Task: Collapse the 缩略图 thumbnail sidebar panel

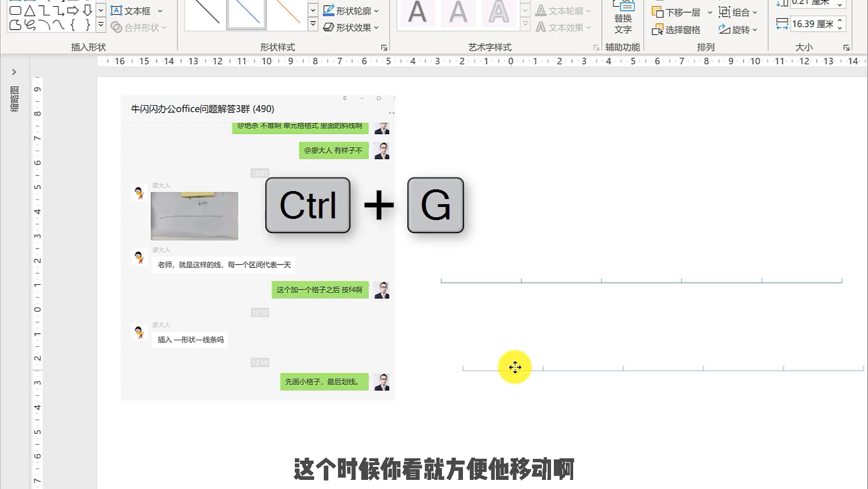Action: coord(14,72)
